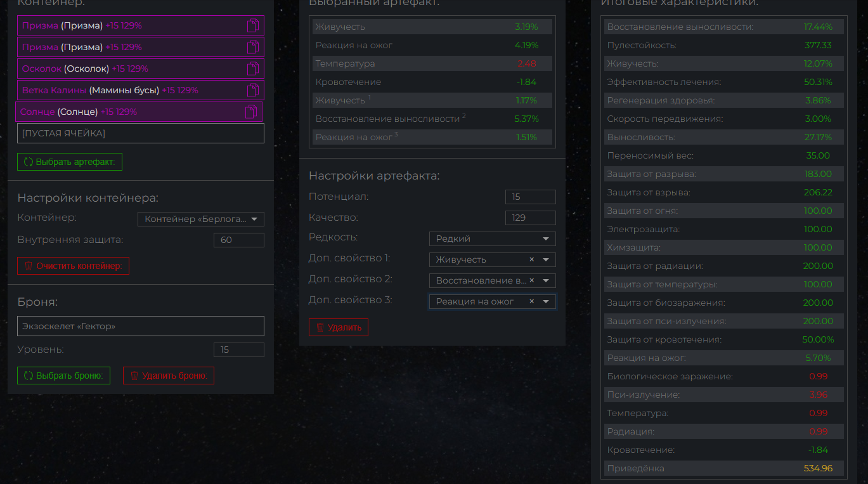Screen dimensions: 868x484
Task: Clear the Доп. свойство 2 selection with ×
Action: click(x=532, y=280)
